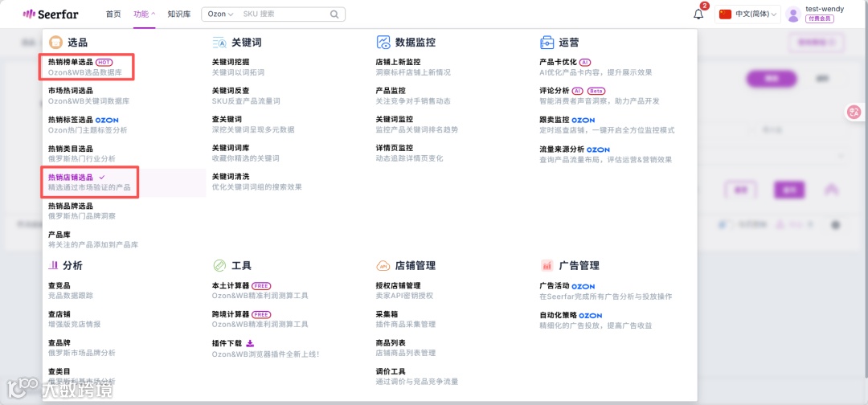Image resolution: width=868 pixels, height=405 pixels.
Task: Click the 关键词 section icon
Action: pos(219,43)
